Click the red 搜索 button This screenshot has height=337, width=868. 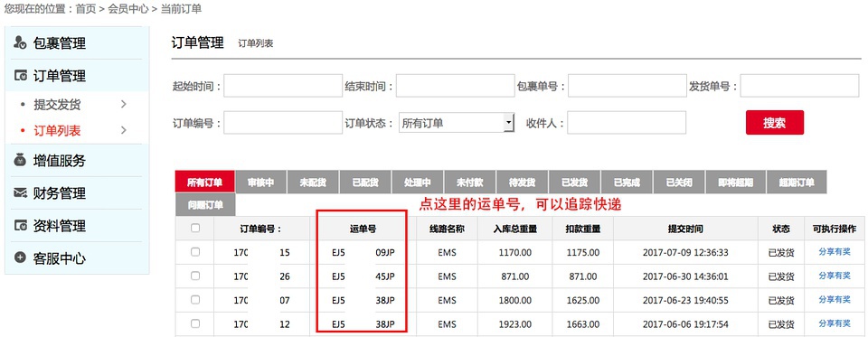coord(775,122)
